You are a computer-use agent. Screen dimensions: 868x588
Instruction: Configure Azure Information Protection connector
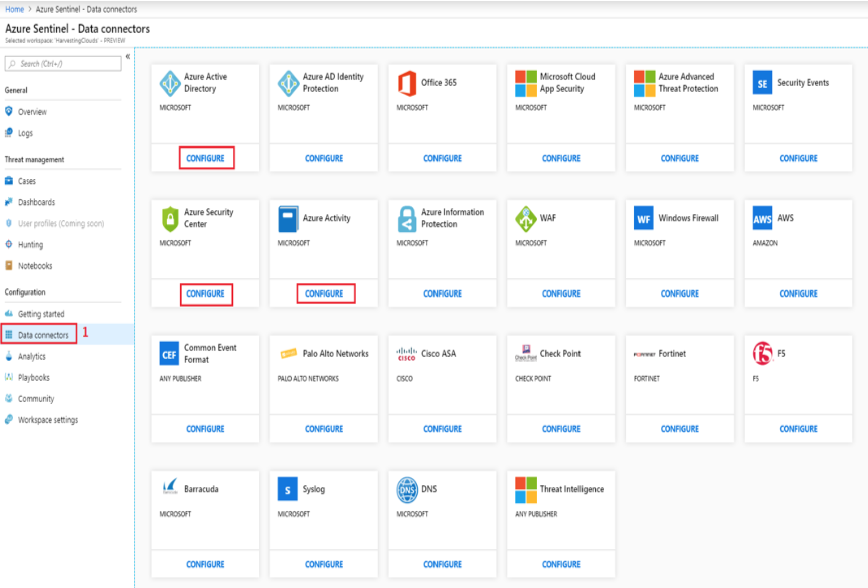point(443,293)
